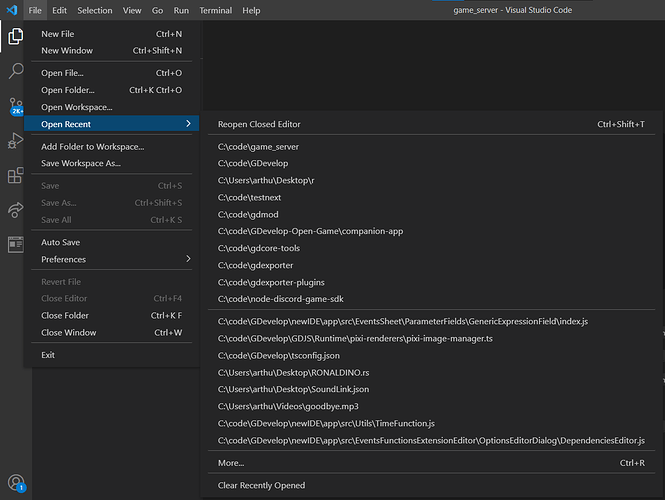Expand the Open Recent submenu
The height and width of the screenshot is (500, 665).
[x=112, y=124]
